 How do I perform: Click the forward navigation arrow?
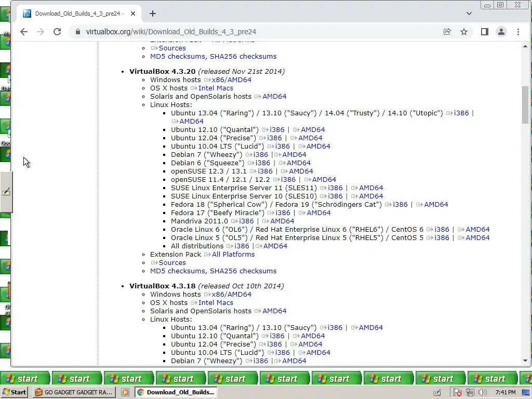41,32
